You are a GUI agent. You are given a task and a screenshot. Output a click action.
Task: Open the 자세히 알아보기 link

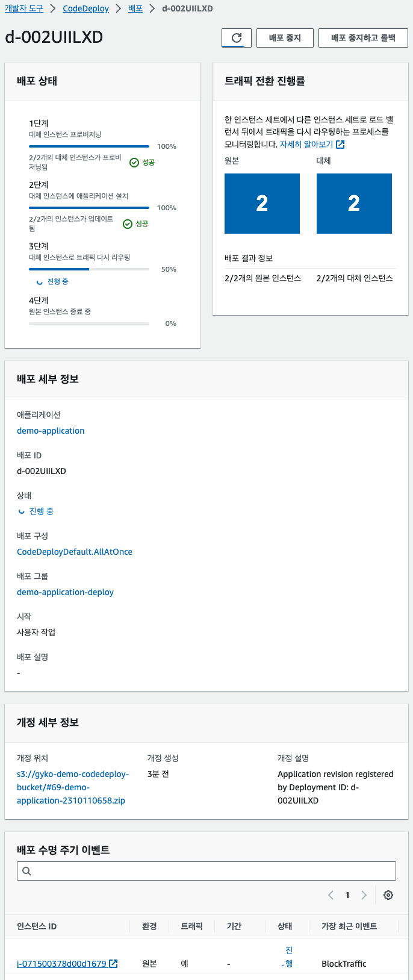point(306,145)
